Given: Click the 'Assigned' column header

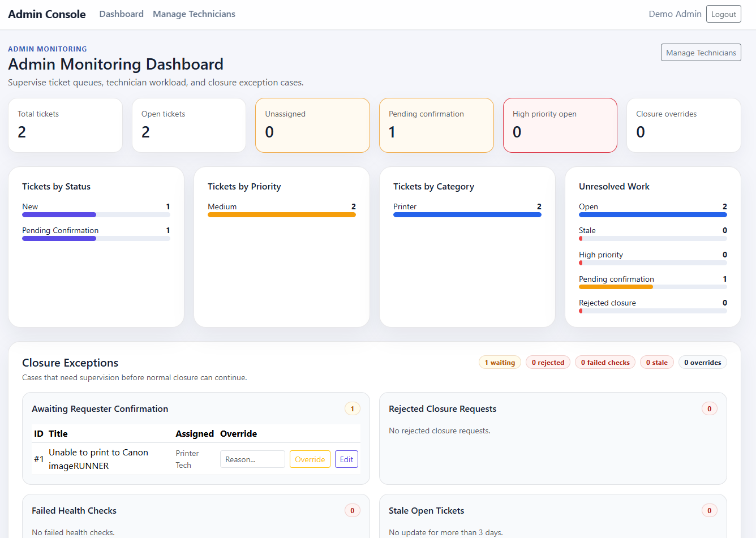Looking at the screenshot, I should [x=195, y=434].
